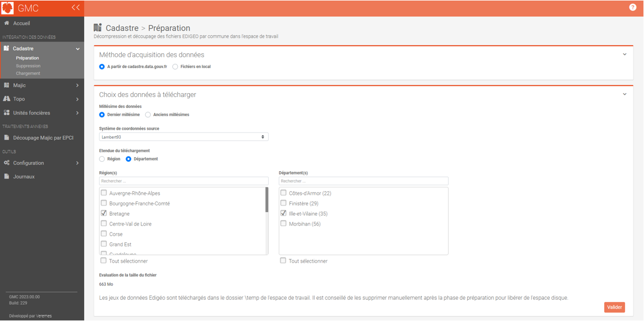Click the Unités foncières grid icon

point(7,113)
